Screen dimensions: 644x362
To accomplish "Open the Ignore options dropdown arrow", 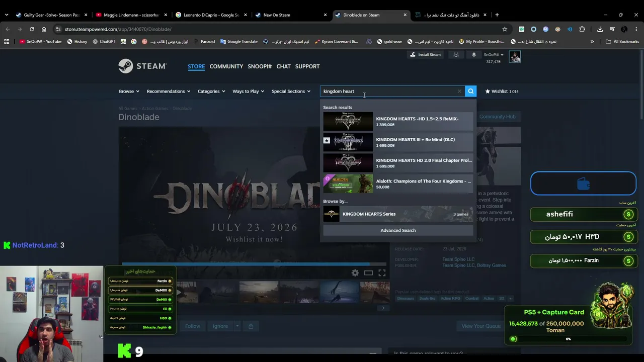I will (237, 326).
